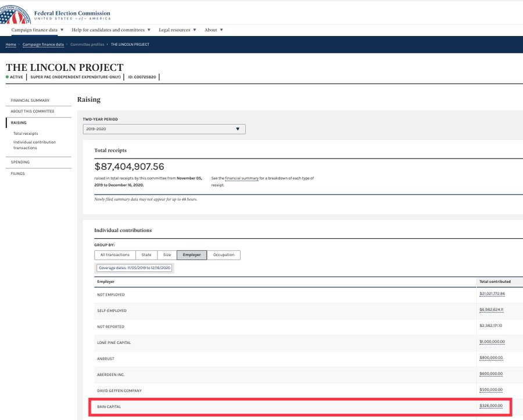Group contributions by Size

click(x=167, y=254)
